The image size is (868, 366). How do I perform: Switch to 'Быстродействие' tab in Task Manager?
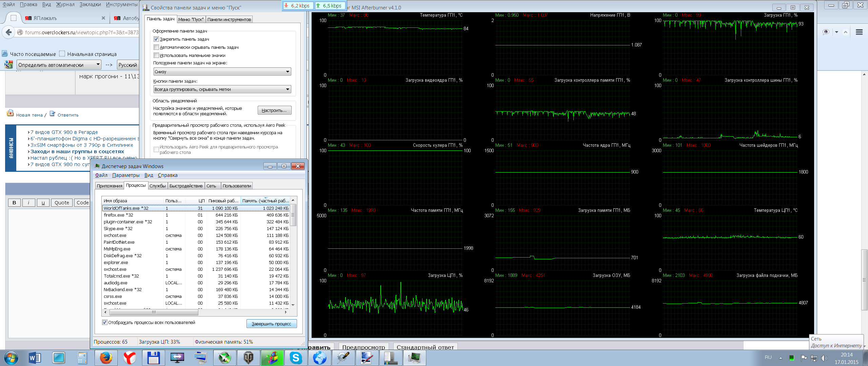point(186,186)
